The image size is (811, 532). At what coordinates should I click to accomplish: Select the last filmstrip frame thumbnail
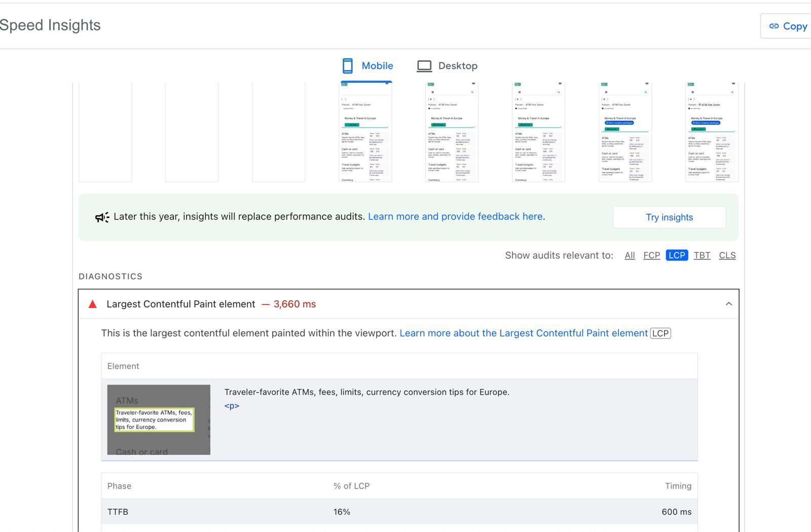coord(712,132)
